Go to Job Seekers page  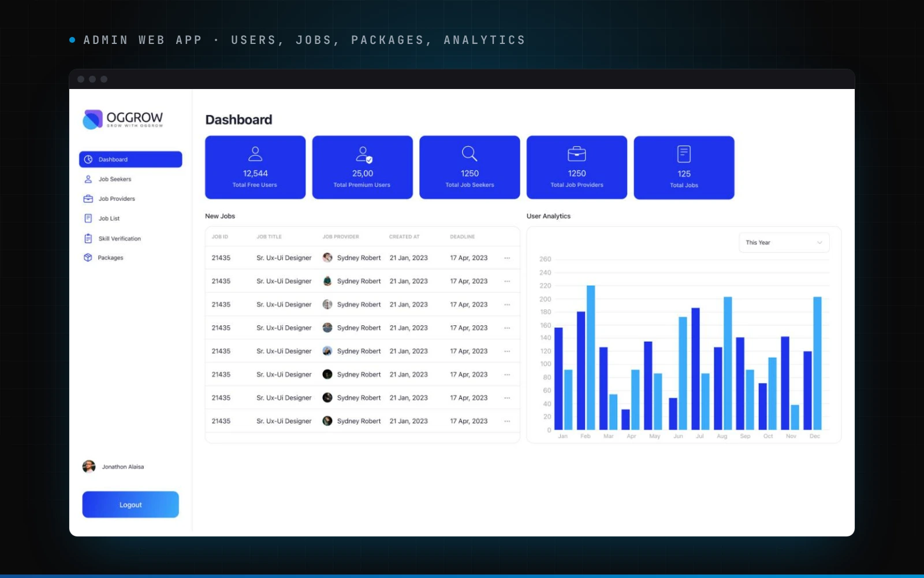pyautogui.click(x=131, y=179)
